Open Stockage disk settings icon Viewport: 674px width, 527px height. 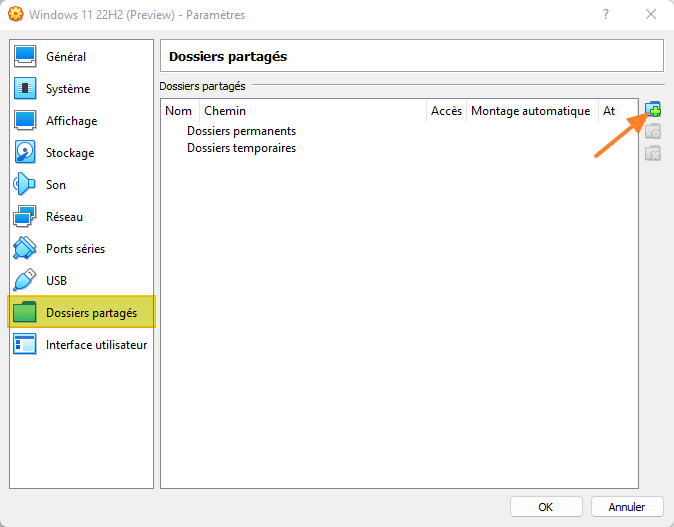click(26, 153)
